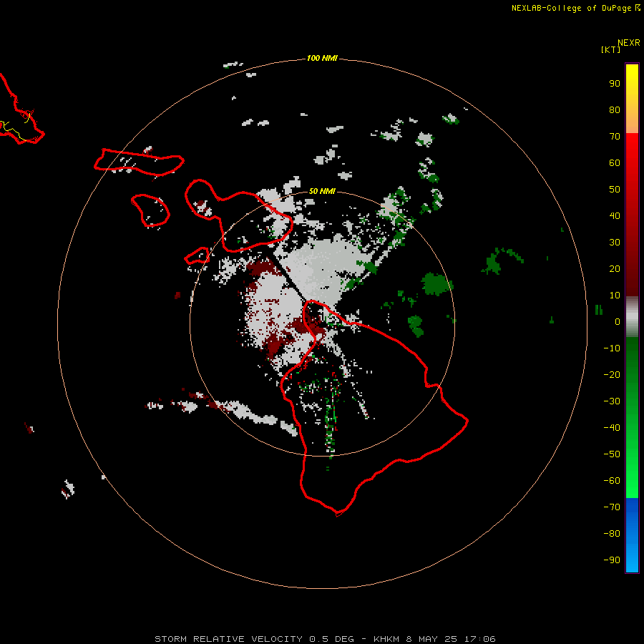Click the -10 value on velocity scale
Image resolution: width=644 pixels, height=644 pixels.
pos(612,348)
